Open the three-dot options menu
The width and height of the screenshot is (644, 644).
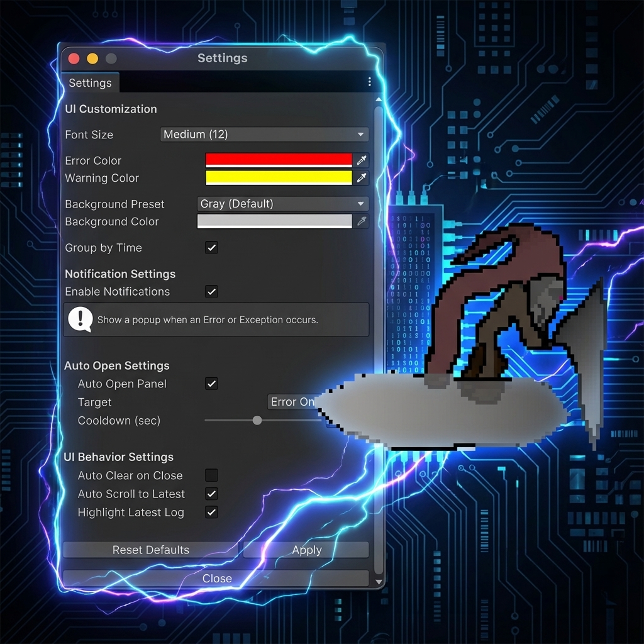[x=369, y=82]
